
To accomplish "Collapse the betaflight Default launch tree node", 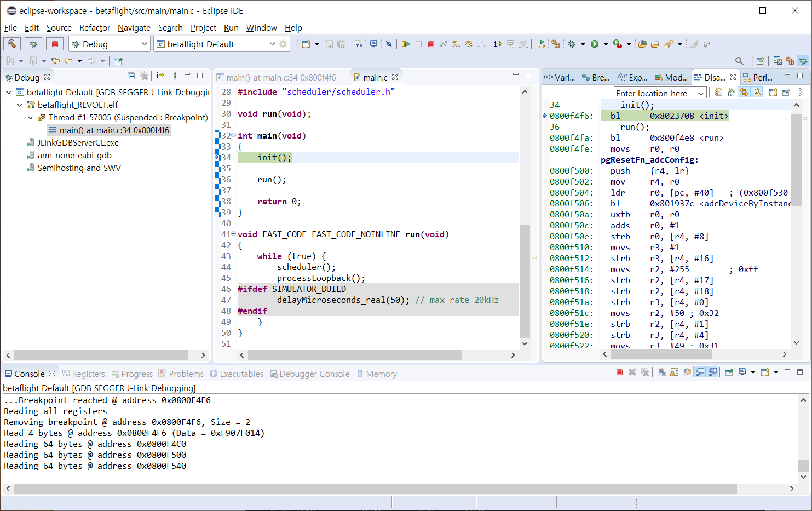I will [x=9, y=93].
